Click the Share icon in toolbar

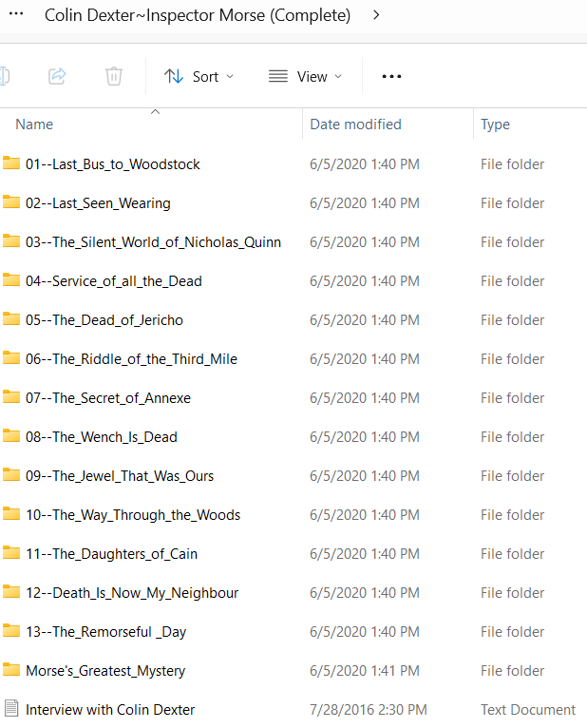pos(57,76)
